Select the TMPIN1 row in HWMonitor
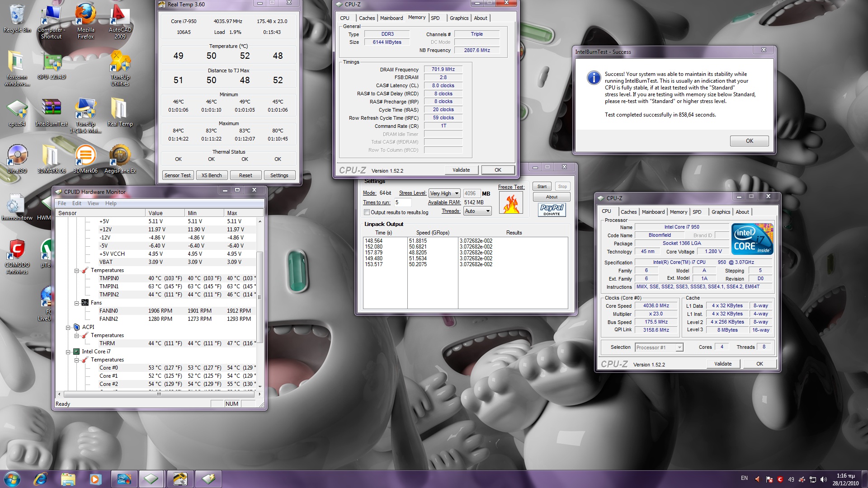The image size is (868, 488). (156, 286)
